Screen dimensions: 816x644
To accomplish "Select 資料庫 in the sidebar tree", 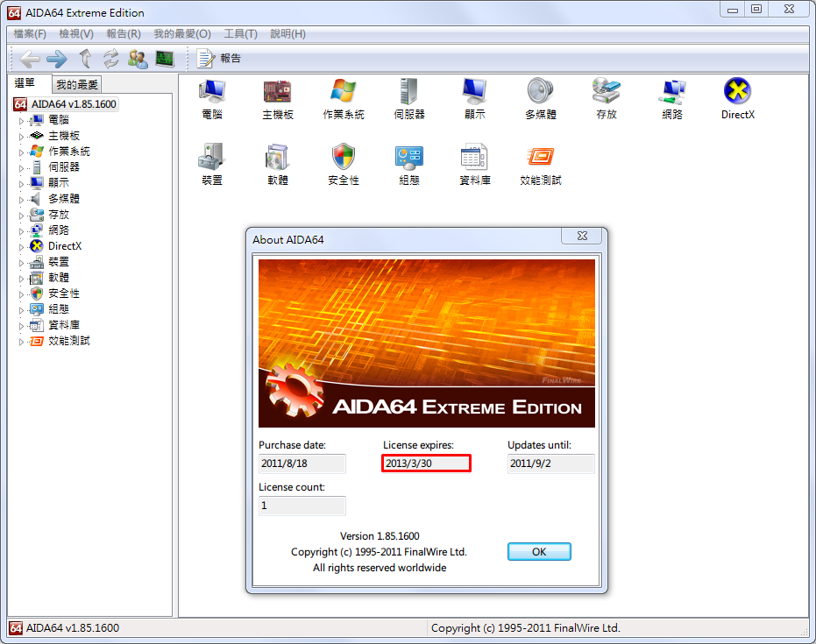I will (63, 324).
